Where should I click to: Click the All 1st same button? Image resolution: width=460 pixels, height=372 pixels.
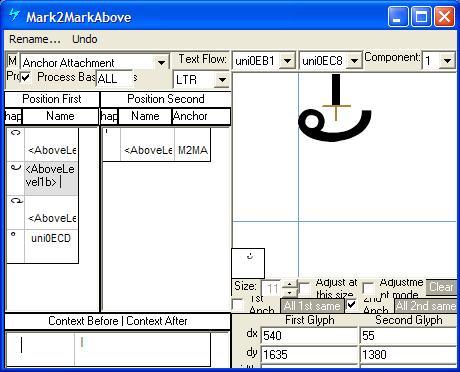[x=312, y=306]
